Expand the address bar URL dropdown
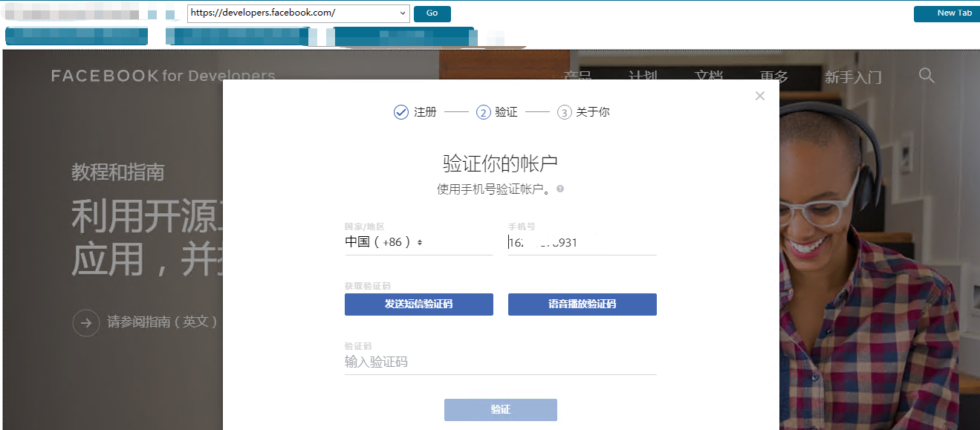Image resolution: width=980 pixels, height=430 pixels. (402, 13)
